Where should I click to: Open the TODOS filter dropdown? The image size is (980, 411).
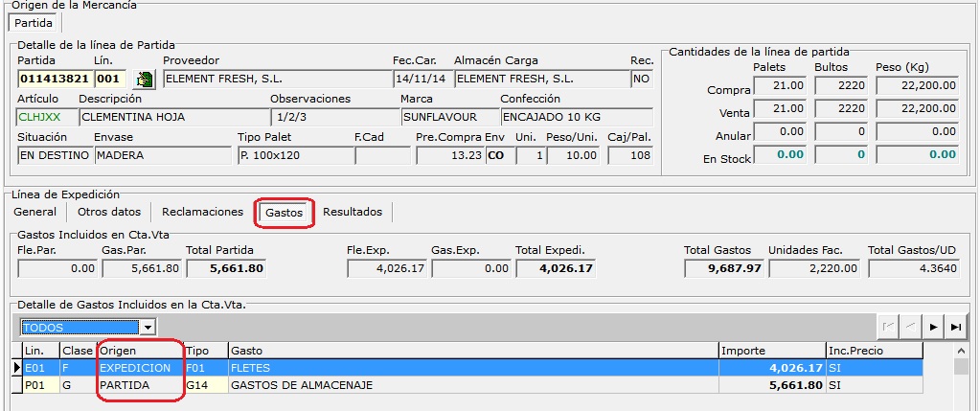click(x=148, y=328)
